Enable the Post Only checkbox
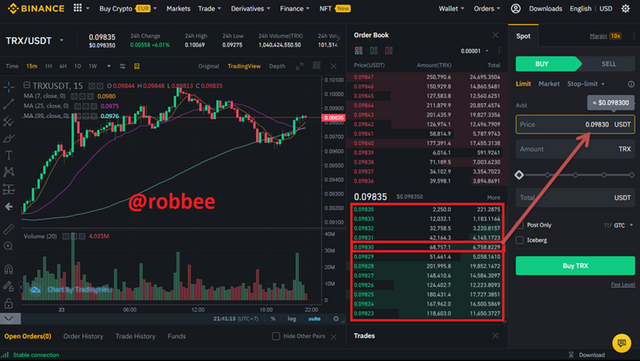Viewport: 640px width, 361px height. [x=520, y=225]
